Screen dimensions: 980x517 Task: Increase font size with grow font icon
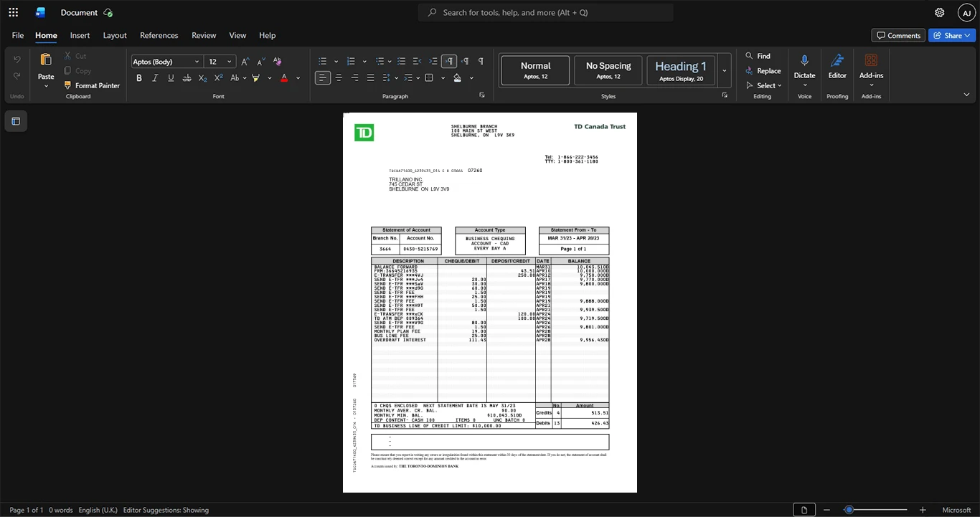(245, 62)
